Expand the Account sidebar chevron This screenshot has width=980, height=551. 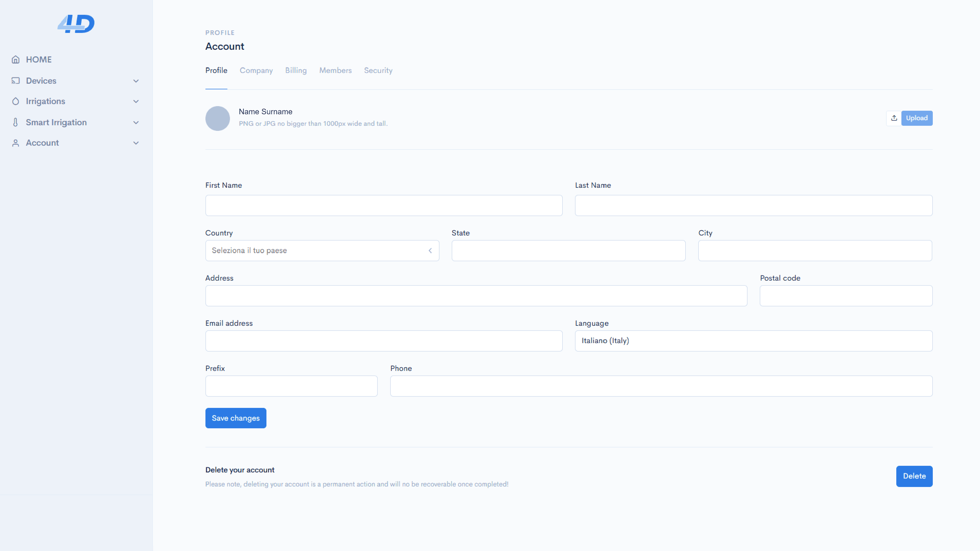click(x=136, y=143)
